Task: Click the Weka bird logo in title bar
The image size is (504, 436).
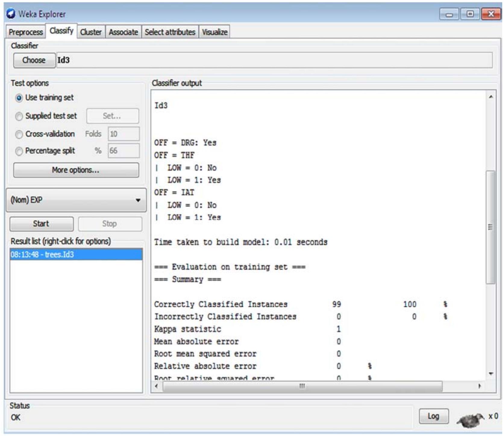Action: click(x=11, y=14)
